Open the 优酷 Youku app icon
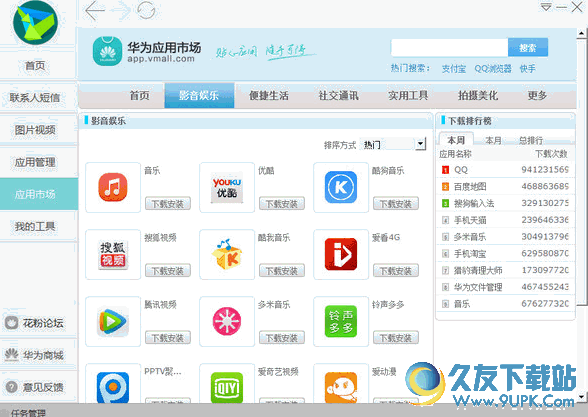The image size is (588, 417). tap(227, 187)
